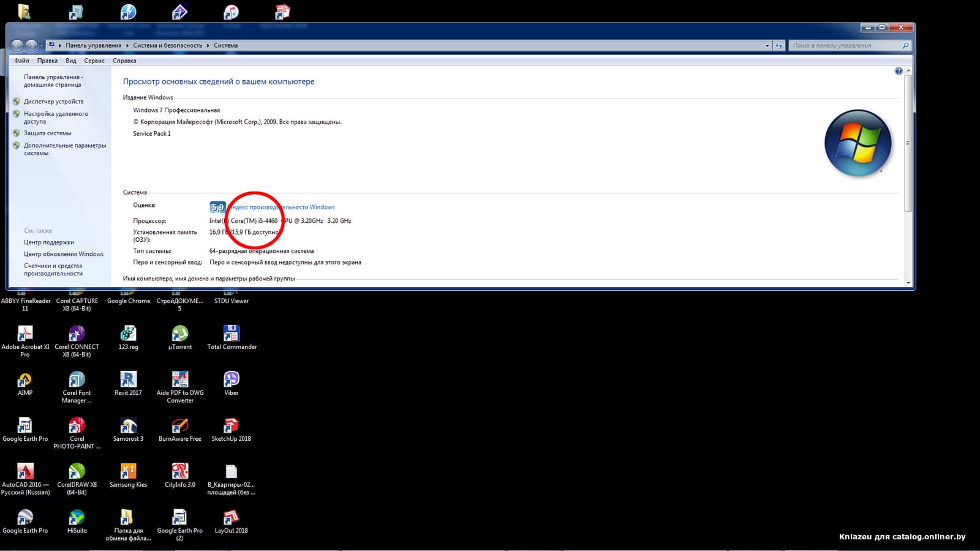The height and width of the screenshot is (551, 980).
Task: Expand arrow after Панель управления breadcrumb
Action: (x=127, y=45)
